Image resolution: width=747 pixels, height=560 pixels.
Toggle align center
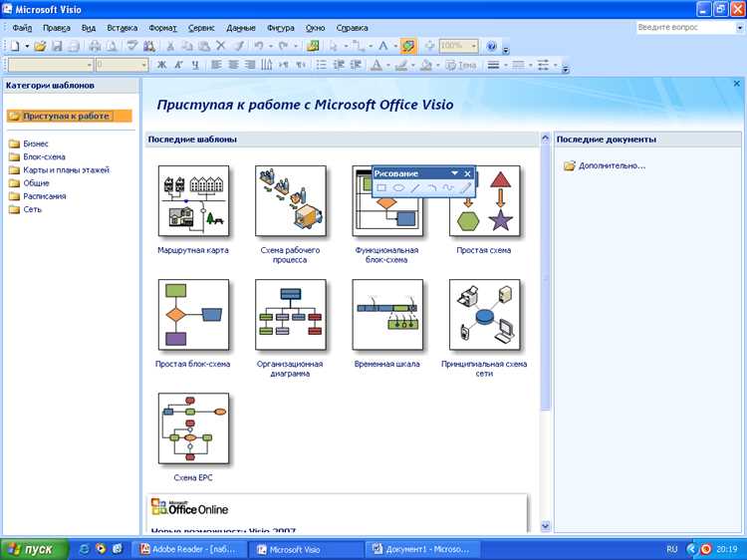pyautogui.click(x=233, y=65)
